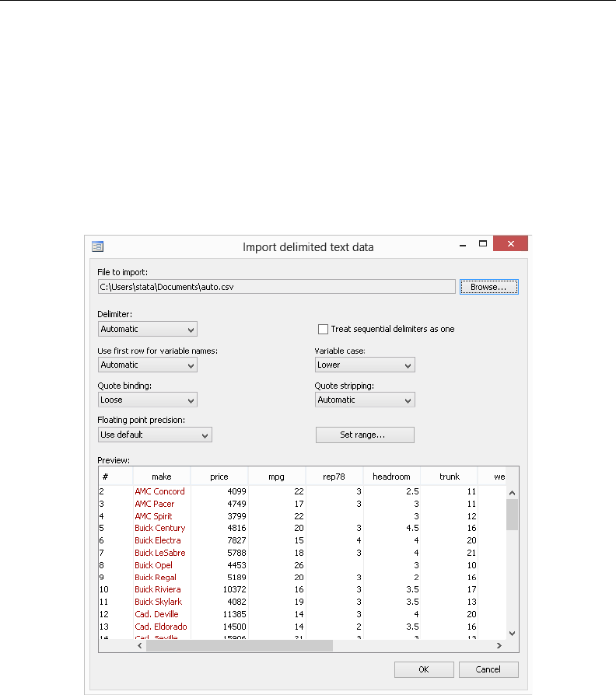Open the Quote stripping dropdown
This screenshot has height=695, width=616.
coord(365,400)
